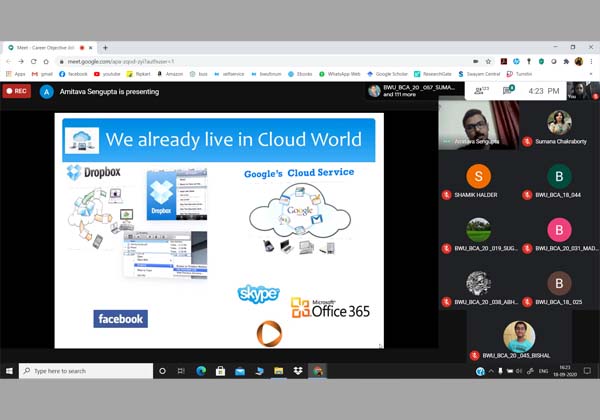Bookmark this page with the star icon
This screenshot has width=600, height=420.
488,62
